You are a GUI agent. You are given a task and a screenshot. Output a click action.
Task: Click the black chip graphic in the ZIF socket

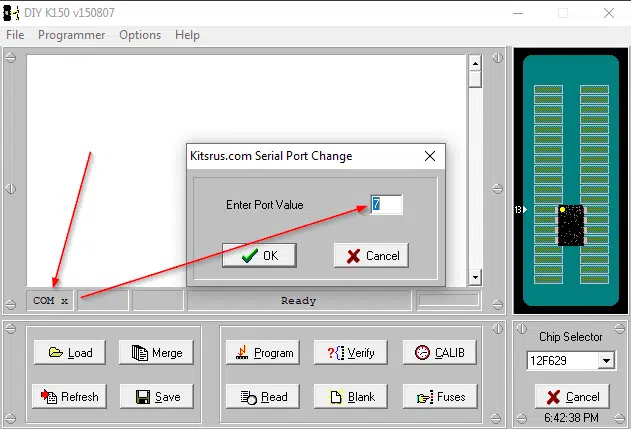pyautogui.click(x=571, y=225)
